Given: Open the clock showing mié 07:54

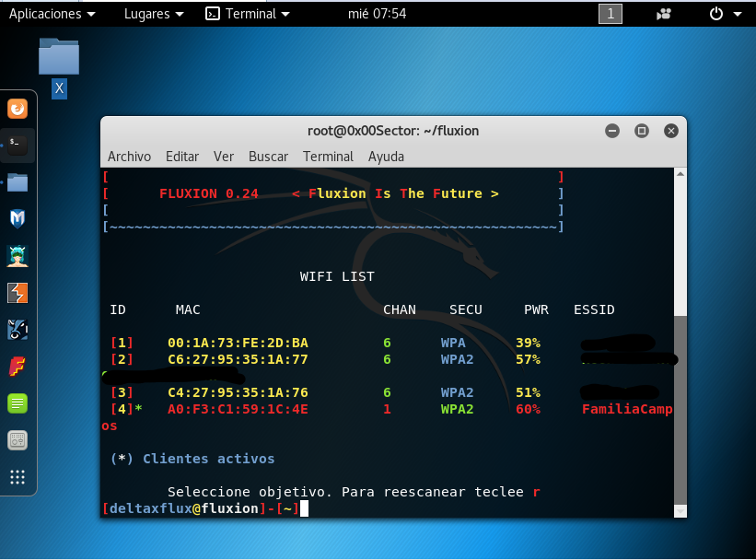Looking at the screenshot, I should point(377,14).
